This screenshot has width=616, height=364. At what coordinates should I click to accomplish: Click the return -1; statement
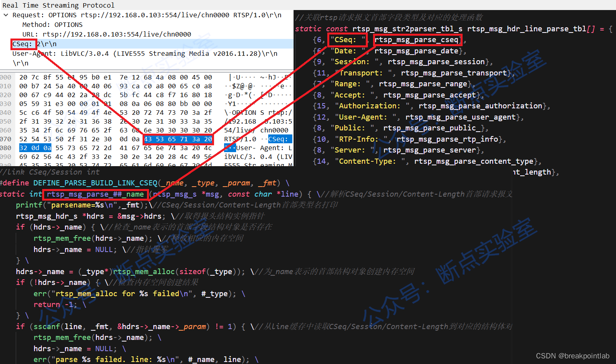click(55, 305)
